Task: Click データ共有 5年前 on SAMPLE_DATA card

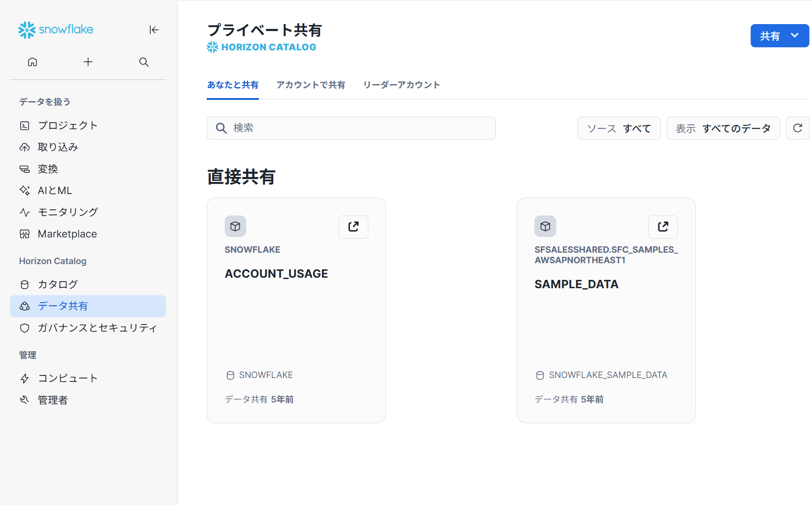Action: pos(569,399)
